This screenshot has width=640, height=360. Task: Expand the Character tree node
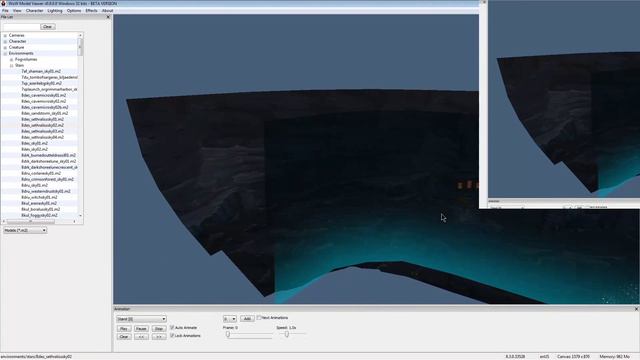click(x=5, y=42)
